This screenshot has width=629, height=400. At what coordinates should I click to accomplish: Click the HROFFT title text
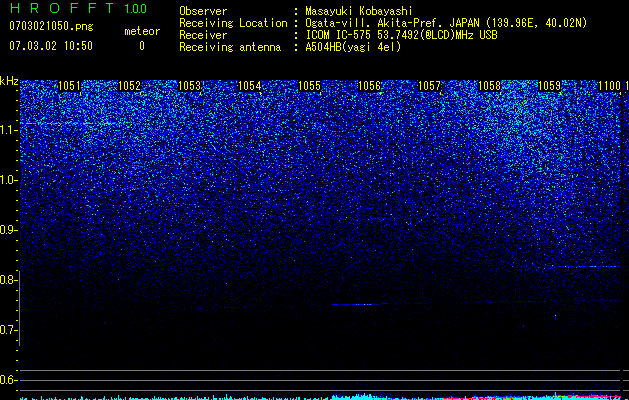[62, 8]
